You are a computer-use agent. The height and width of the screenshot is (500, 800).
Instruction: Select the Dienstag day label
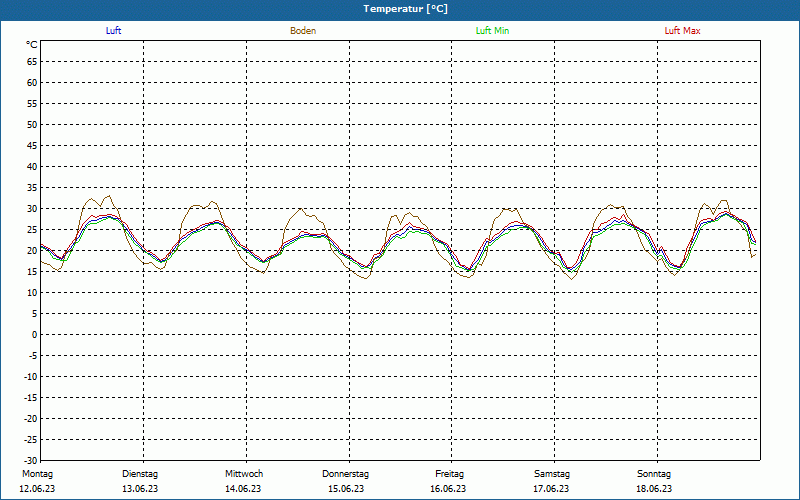140,474
